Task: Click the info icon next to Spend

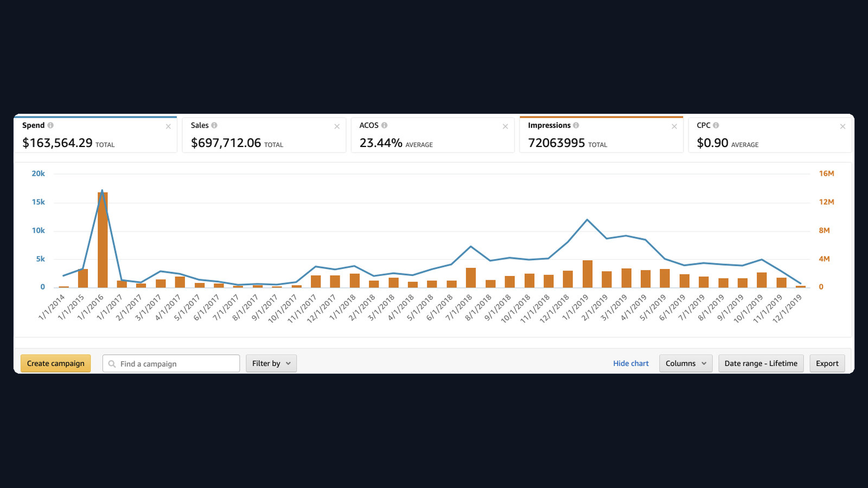Action: [x=50, y=125]
